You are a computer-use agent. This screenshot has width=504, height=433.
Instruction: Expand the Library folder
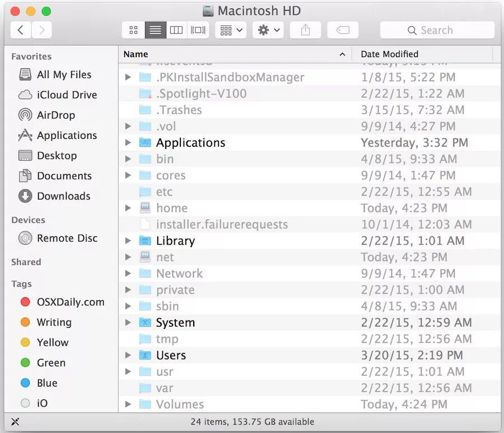[x=128, y=241]
